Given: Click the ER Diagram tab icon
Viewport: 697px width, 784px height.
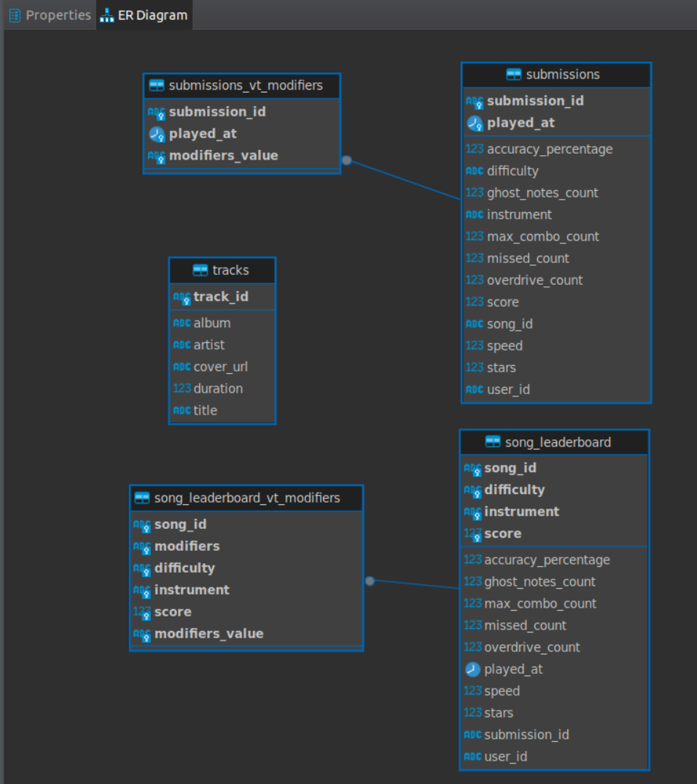Looking at the screenshot, I should pyautogui.click(x=106, y=15).
